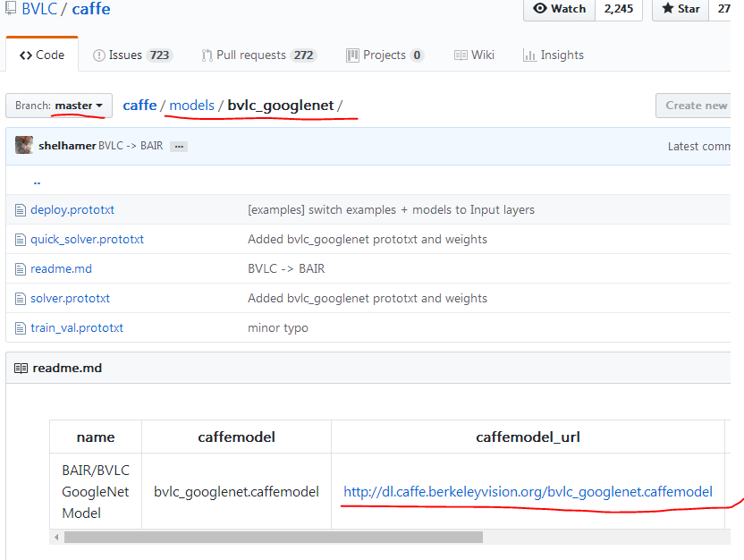Switch to the Projects tab
744x560 pixels.
coord(385,55)
